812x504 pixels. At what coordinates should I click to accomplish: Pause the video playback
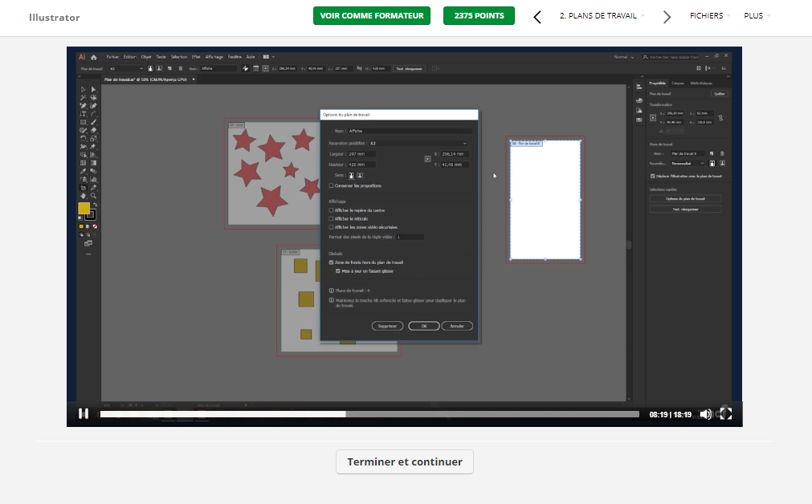(x=84, y=414)
